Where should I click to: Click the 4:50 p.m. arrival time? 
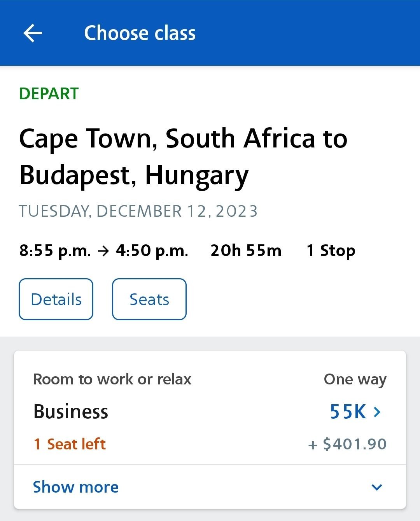pos(152,251)
